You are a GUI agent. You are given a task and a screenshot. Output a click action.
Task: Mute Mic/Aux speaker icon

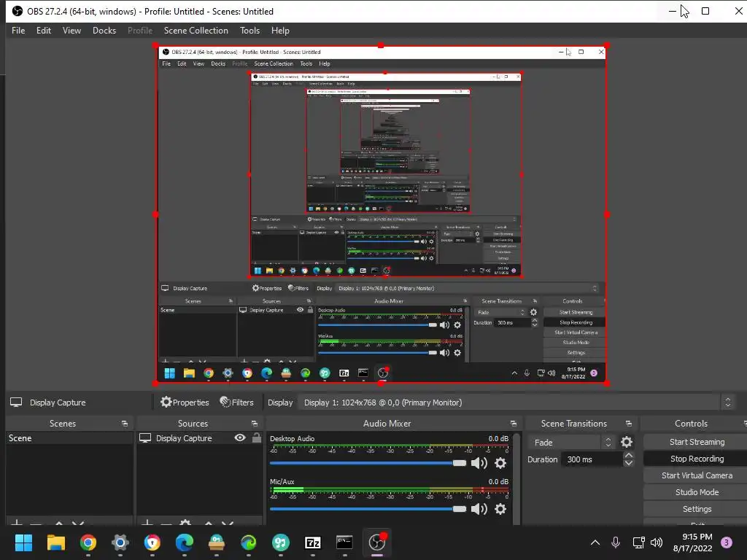click(x=479, y=509)
